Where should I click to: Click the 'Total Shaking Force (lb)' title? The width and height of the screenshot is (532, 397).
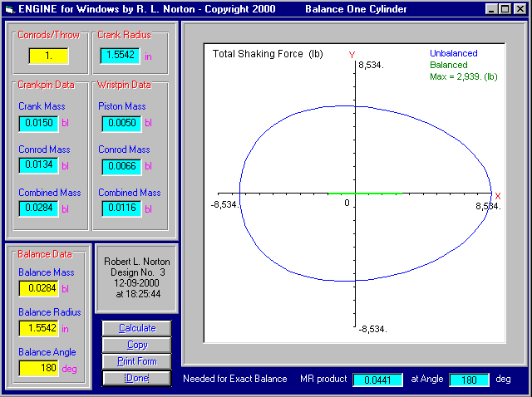click(268, 54)
